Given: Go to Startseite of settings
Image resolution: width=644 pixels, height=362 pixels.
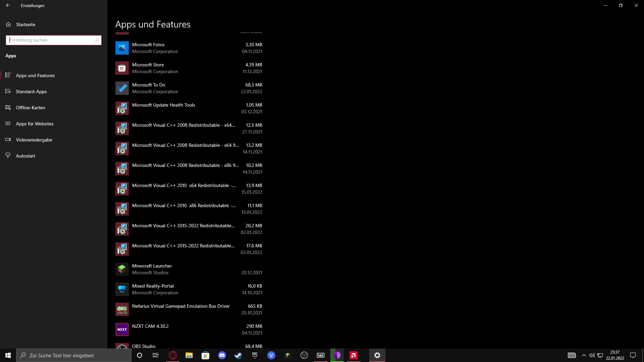Looking at the screenshot, I should point(25,24).
